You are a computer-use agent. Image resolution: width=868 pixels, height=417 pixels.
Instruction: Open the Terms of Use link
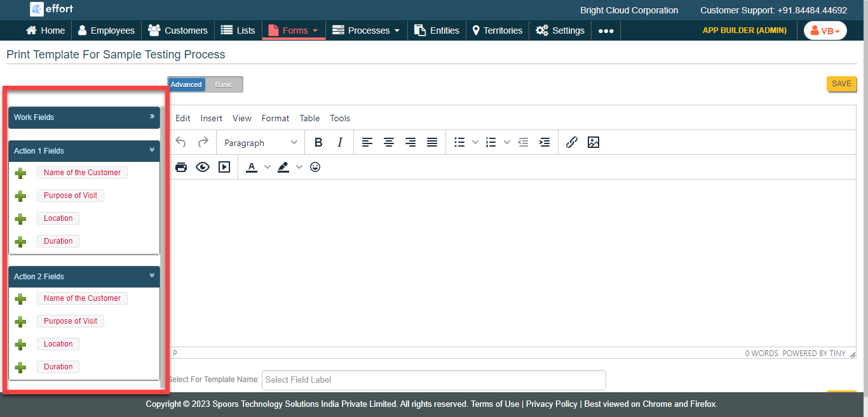tap(494, 404)
